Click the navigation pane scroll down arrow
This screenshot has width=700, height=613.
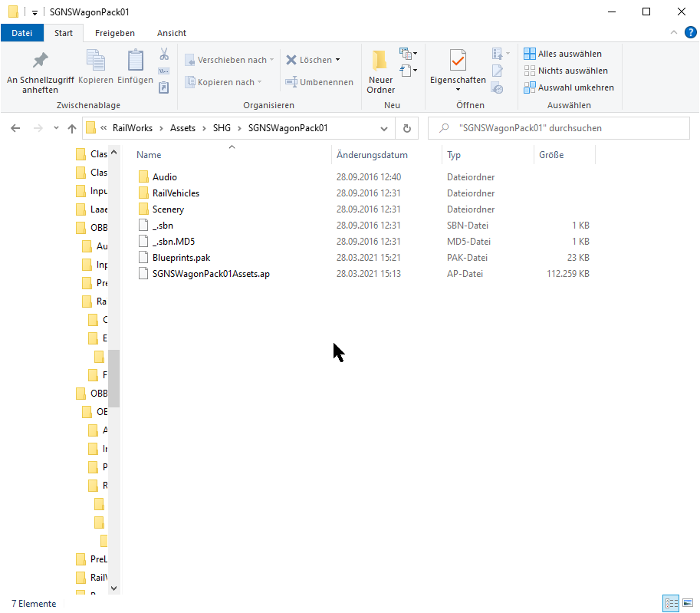tap(114, 588)
